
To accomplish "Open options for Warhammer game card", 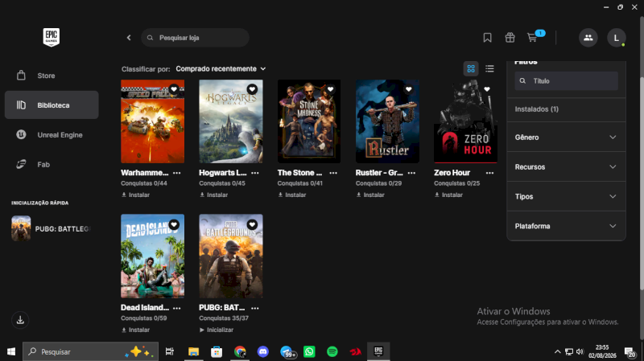I will [176, 173].
